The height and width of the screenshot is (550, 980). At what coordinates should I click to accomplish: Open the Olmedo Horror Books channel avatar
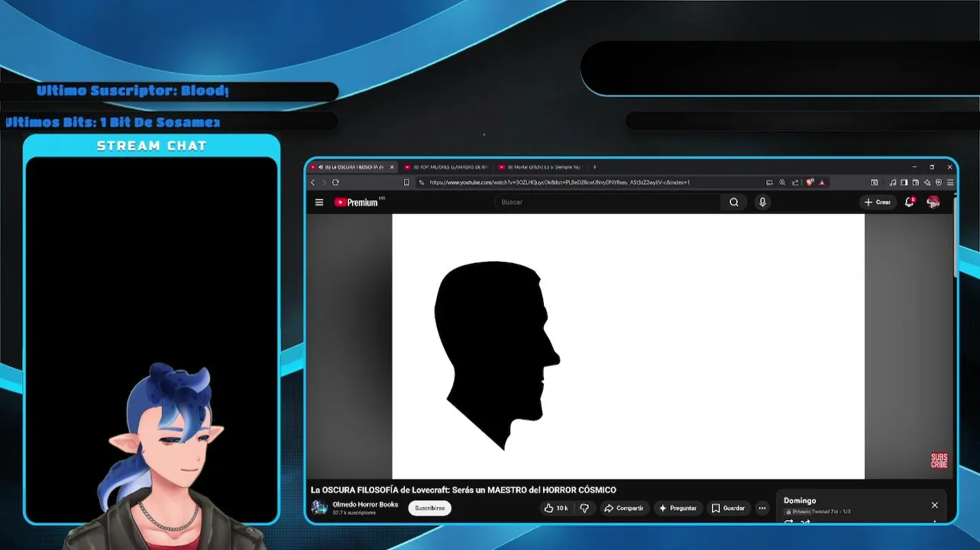[319, 508]
